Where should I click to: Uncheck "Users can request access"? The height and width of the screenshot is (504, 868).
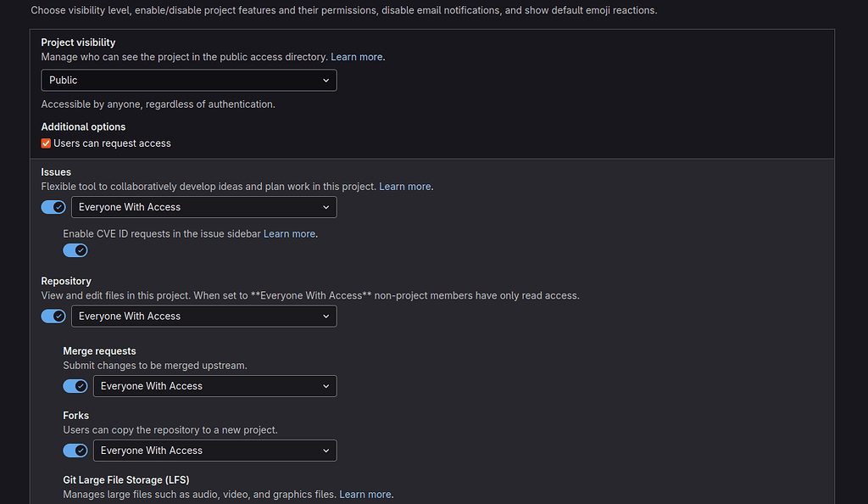(x=46, y=143)
